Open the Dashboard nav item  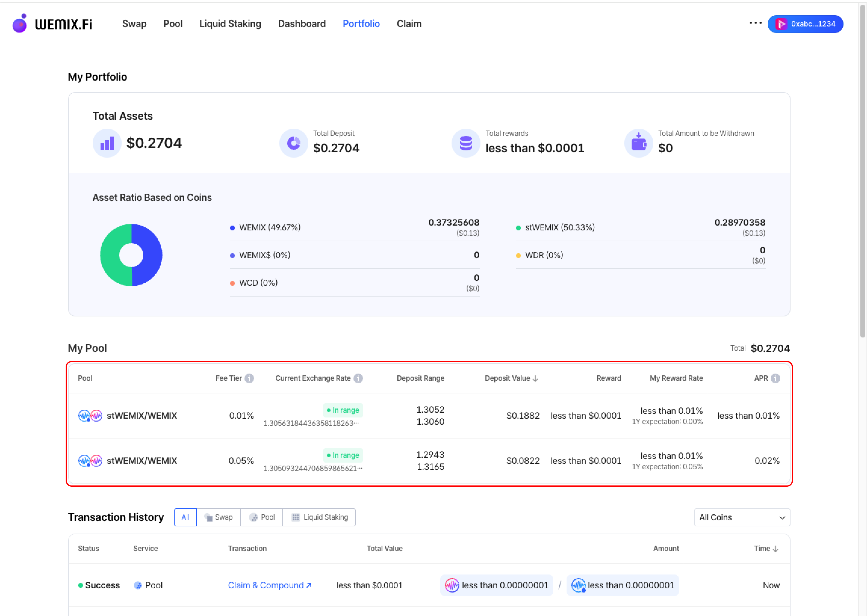(x=302, y=24)
